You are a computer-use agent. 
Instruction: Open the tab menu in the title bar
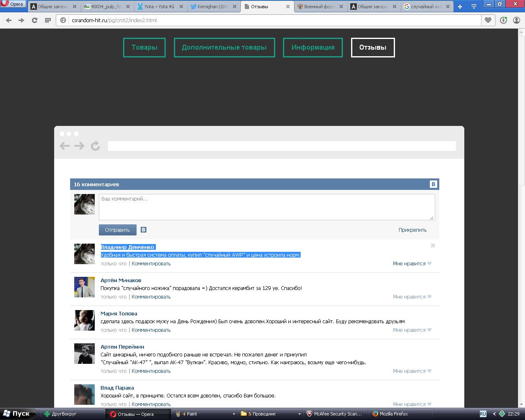point(473,7)
